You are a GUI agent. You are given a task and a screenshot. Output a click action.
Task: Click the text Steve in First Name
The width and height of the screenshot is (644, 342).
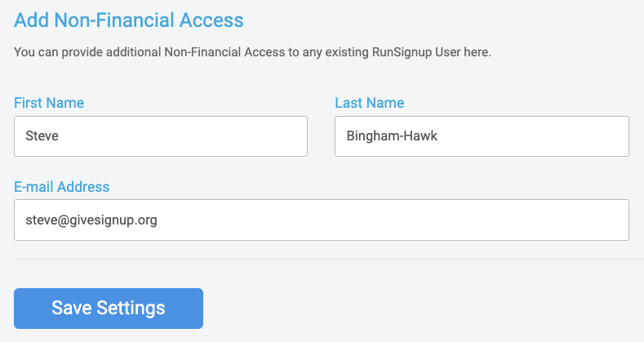[x=42, y=136]
